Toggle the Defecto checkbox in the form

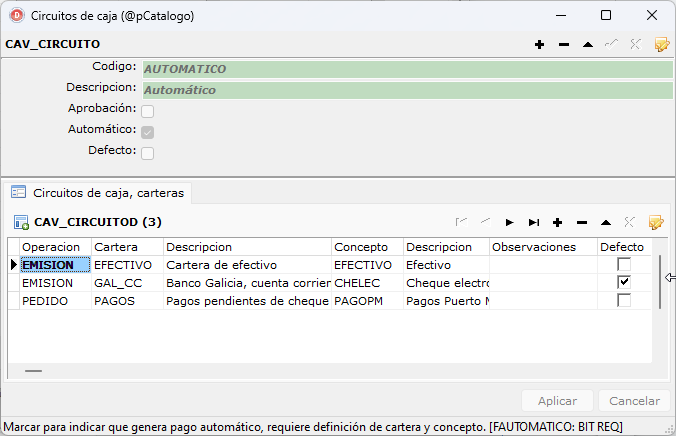click(x=148, y=153)
